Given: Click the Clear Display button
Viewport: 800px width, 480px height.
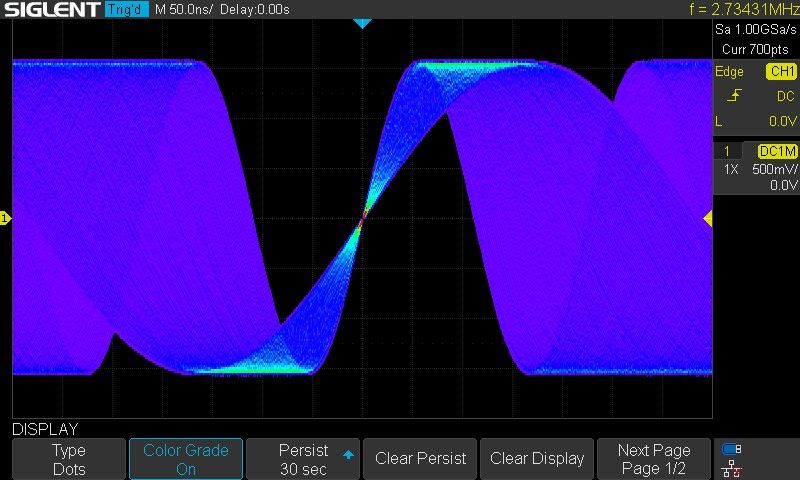Looking at the screenshot, I should [x=537, y=459].
